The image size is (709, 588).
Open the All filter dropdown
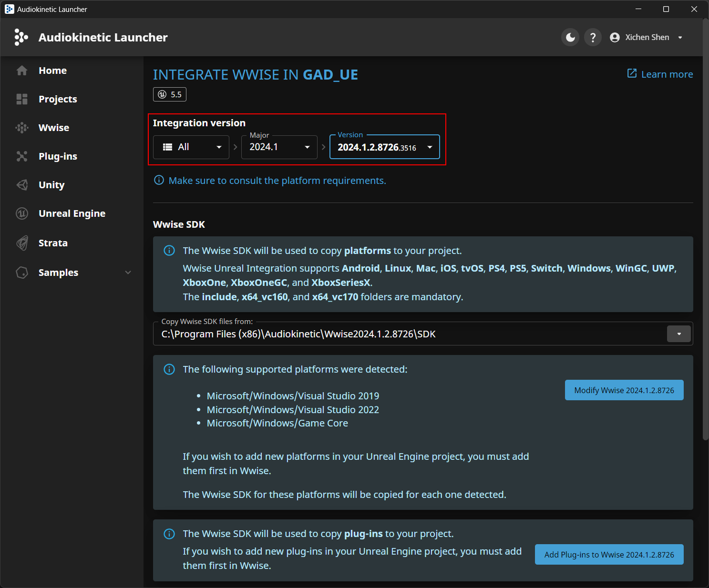point(191,147)
